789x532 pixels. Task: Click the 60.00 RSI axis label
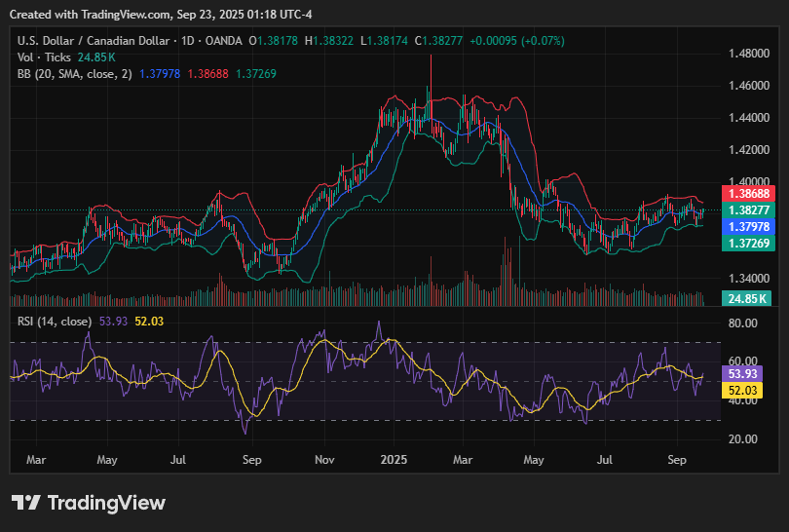point(742,361)
